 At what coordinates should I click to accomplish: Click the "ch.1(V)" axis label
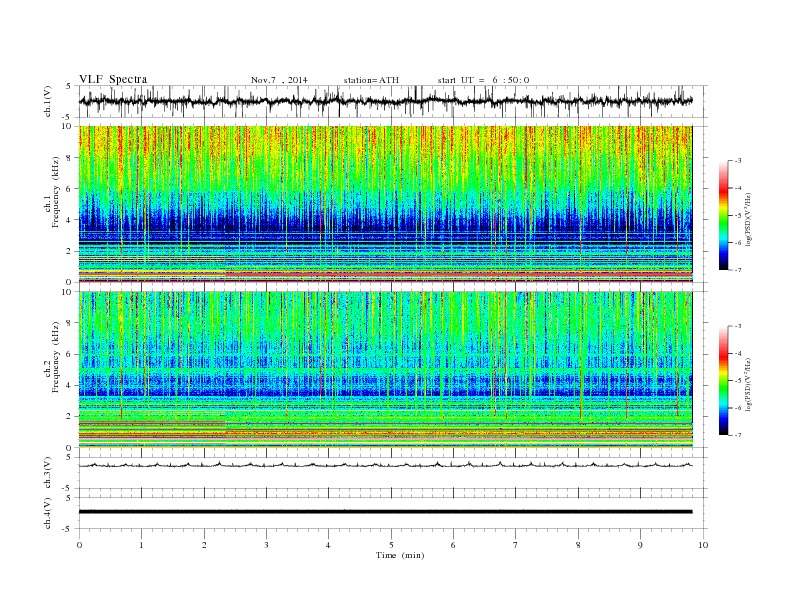click(x=48, y=101)
